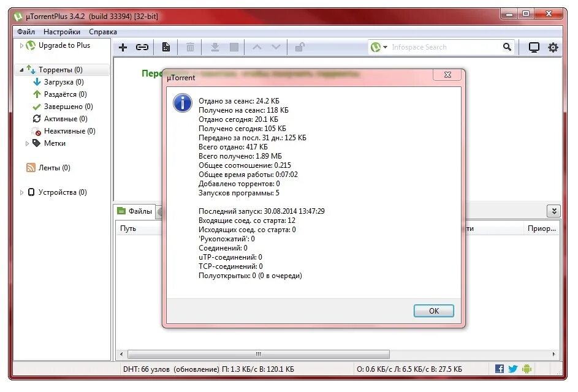Click the scrollbar left arrow
578x392 pixels.
[121, 354]
